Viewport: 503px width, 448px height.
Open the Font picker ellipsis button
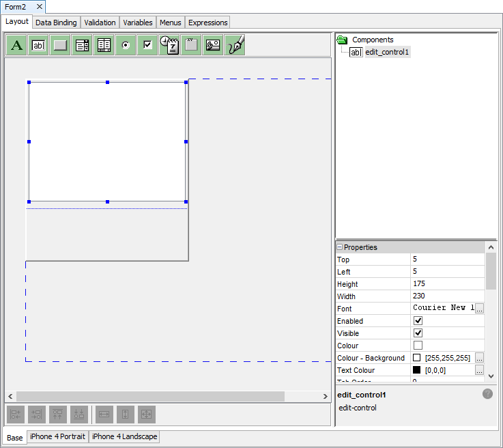[479, 309]
